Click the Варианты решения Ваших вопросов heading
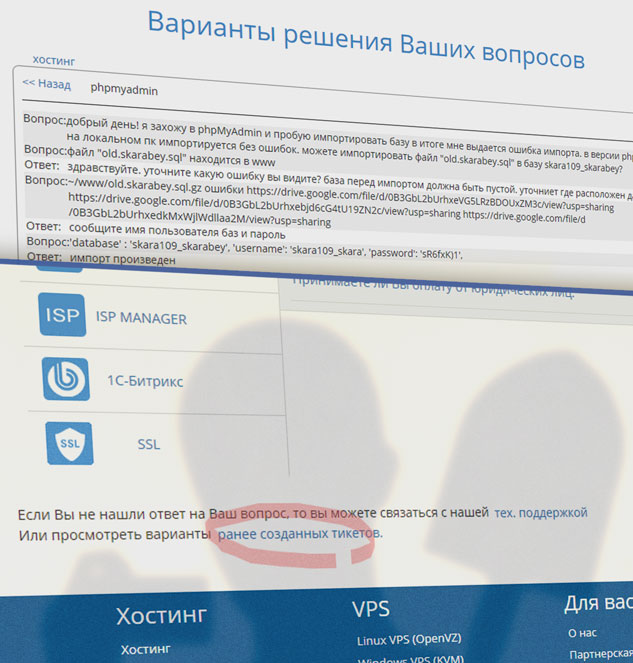This screenshot has height=663, width=633. 366,40
